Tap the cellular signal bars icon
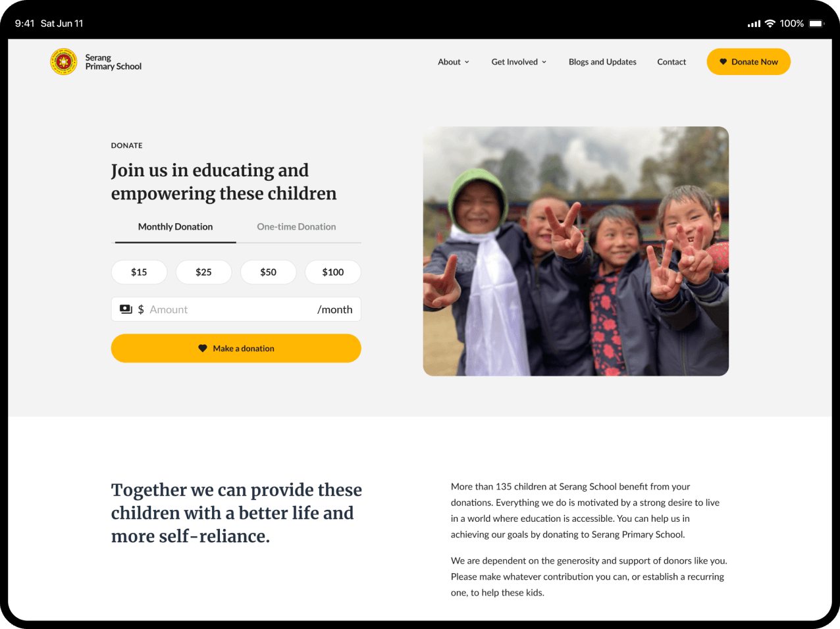Image resolution: width=840 pixels, height=629 pixels. (754, 24)
